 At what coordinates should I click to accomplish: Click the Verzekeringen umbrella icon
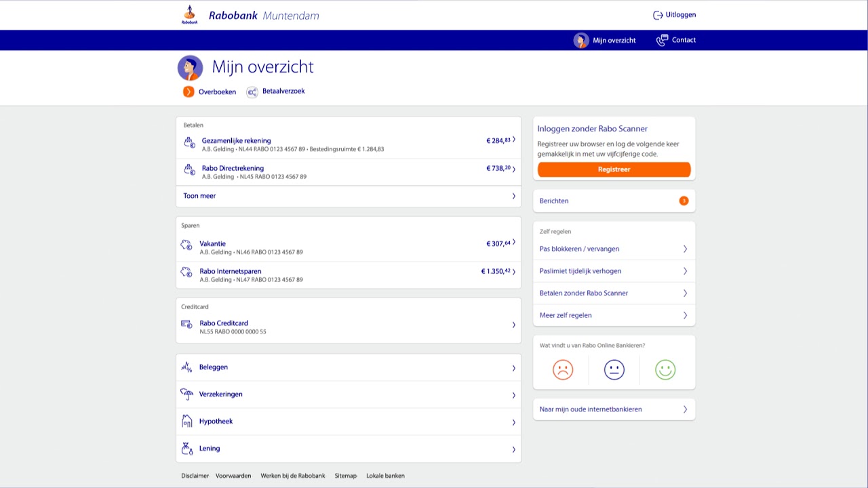[x=186, y=394]
